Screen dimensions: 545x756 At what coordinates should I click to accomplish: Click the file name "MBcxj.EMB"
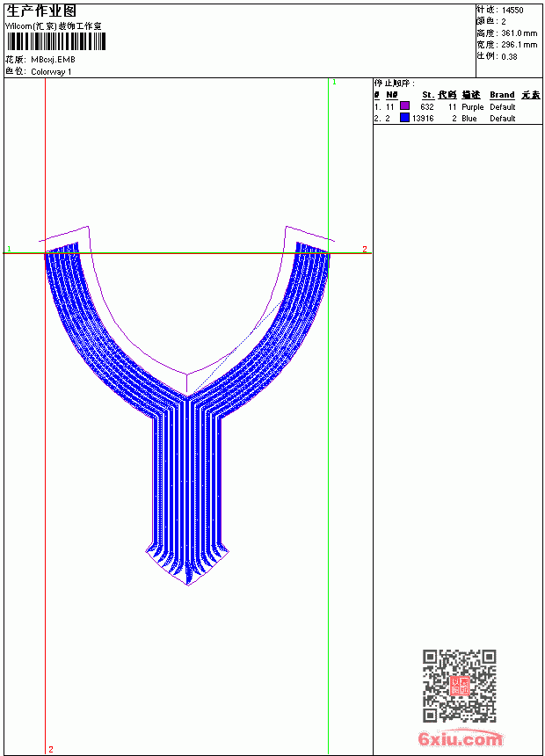pyautogui.click(x=53, y=59)
